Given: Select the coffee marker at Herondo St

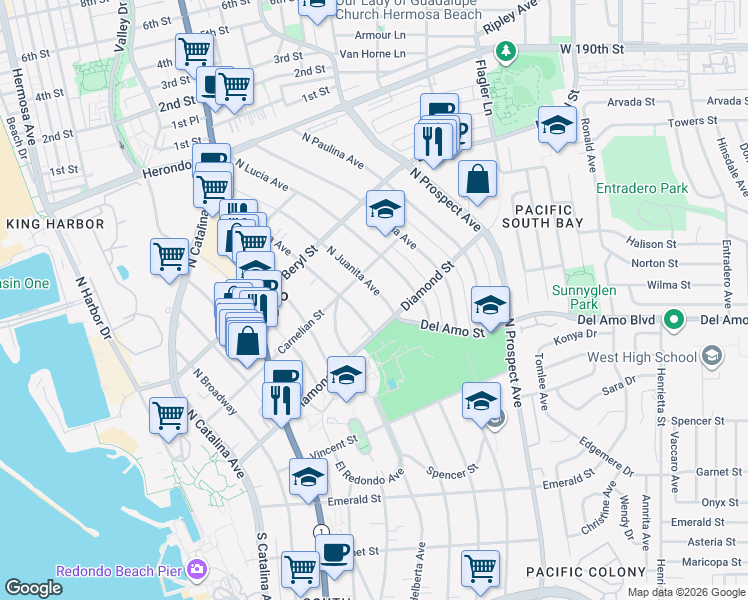Looking at the screenshot, I should click(x=212, y=154).
